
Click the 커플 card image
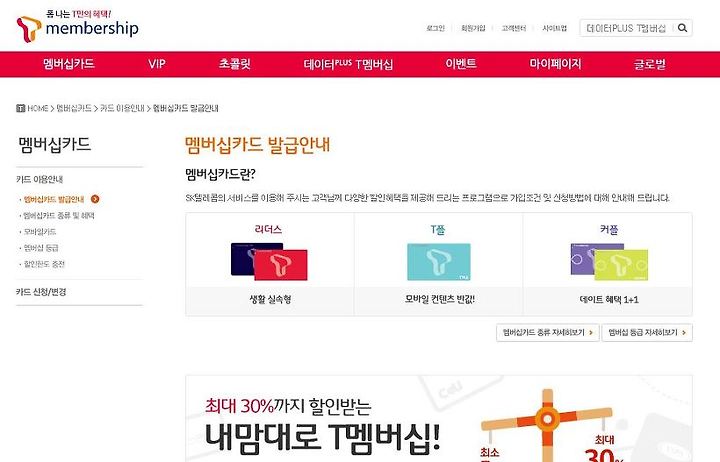click(609, 262)
